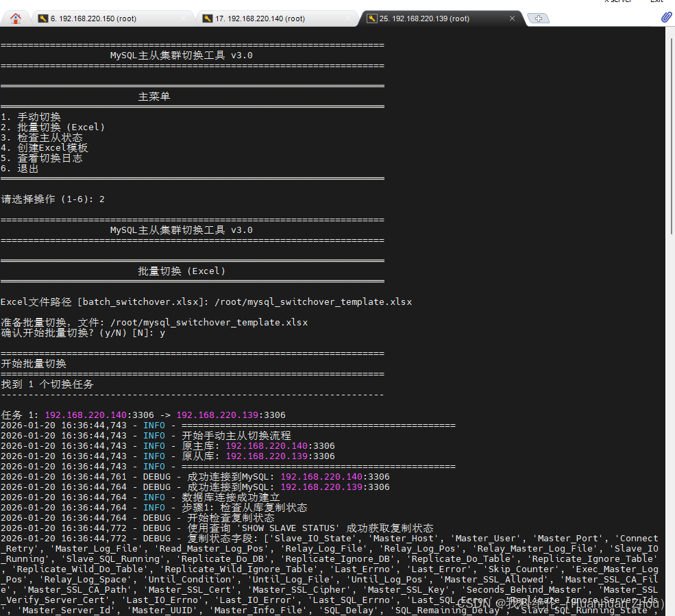Image resolution: width=675 pixels, height=616 pixels.
Task: Click the '开始检查复制状态' debug line
Action: [x=138, y=518]
